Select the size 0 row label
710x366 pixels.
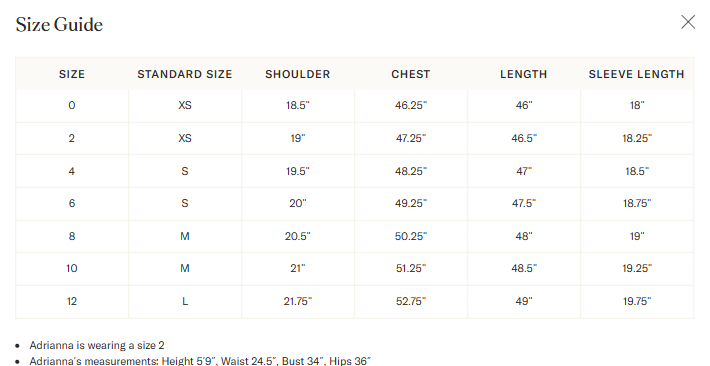72,106
